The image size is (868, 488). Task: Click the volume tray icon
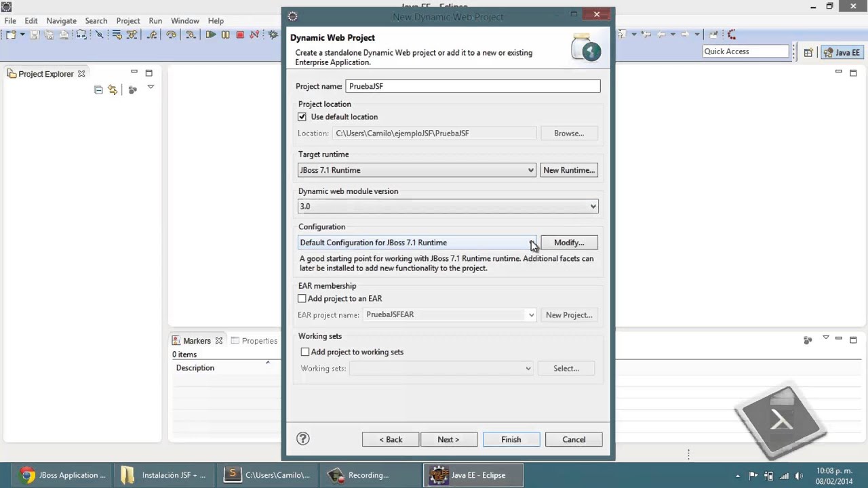[799, 476]
